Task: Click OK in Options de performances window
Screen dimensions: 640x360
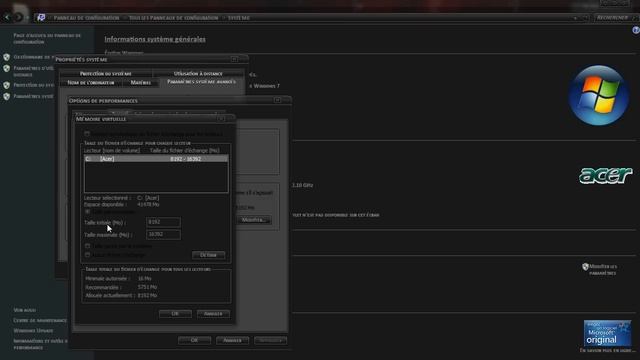Action: click(194, 340)
